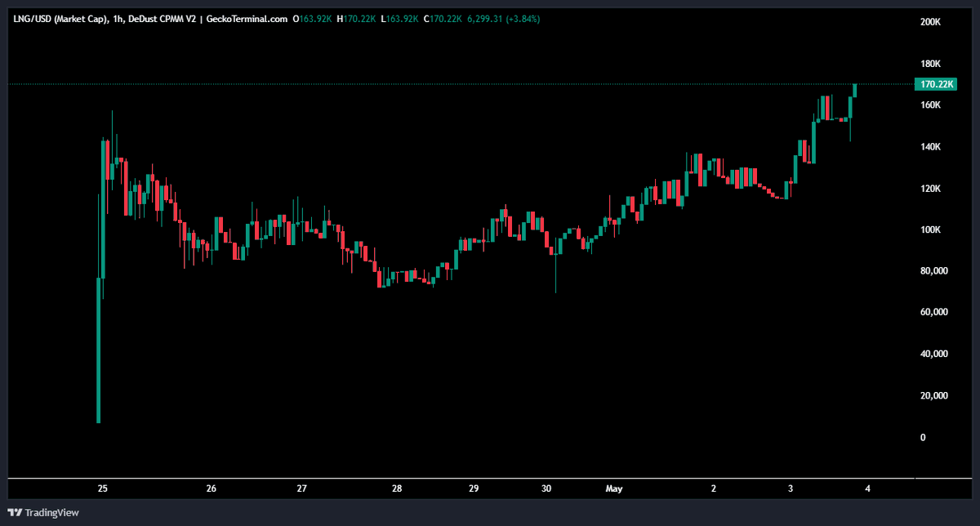Click the 40,000 price axis label
Screen dimensions: 980x526
click(933, 354)
